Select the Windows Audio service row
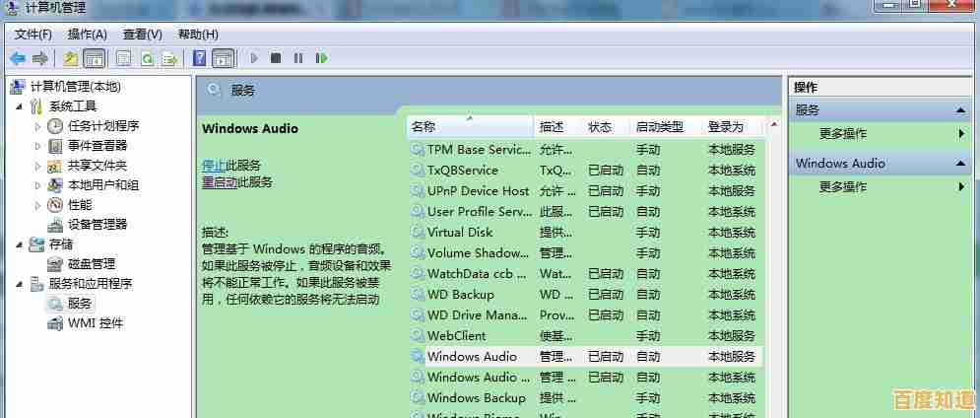980x418 pixels. (586, 357)
